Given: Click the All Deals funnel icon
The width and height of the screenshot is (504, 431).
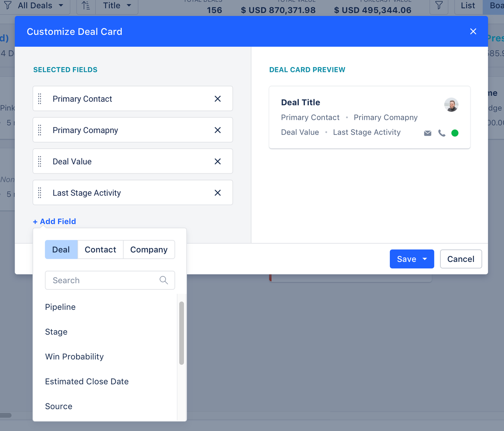Looking at the screenshot, I should point(8,5).
